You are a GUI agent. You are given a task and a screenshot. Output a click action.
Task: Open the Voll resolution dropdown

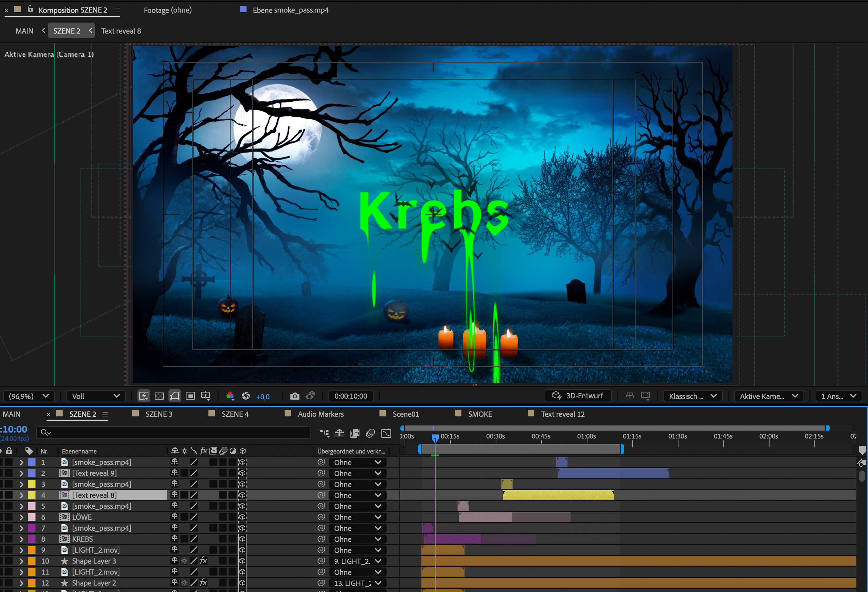(95, 396)
